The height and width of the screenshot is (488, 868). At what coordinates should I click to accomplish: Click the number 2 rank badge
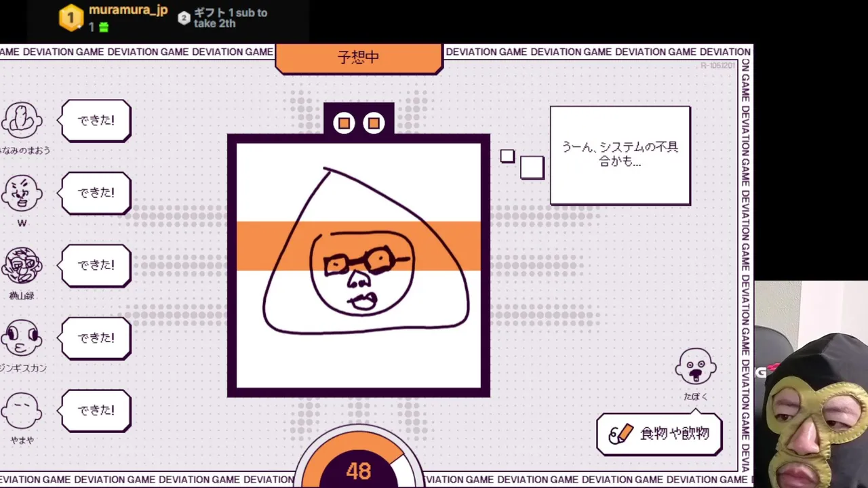click(184, 18)
